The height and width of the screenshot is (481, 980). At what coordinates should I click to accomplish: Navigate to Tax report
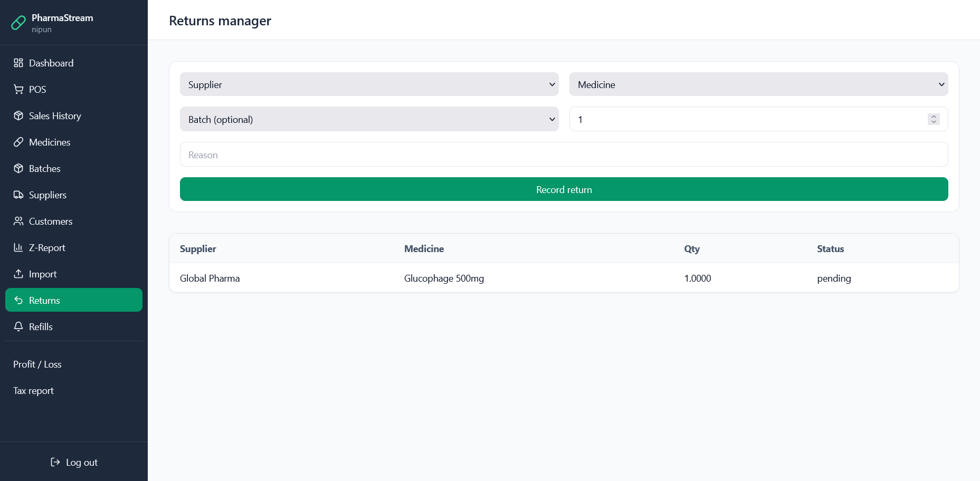34,391
